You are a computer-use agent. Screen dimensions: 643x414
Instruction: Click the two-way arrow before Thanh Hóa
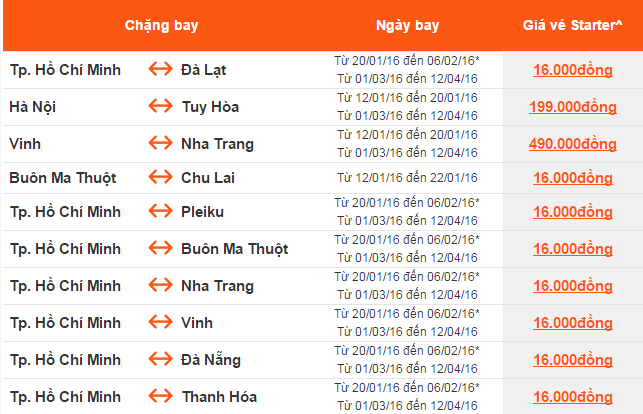click(x=159, y=397)
